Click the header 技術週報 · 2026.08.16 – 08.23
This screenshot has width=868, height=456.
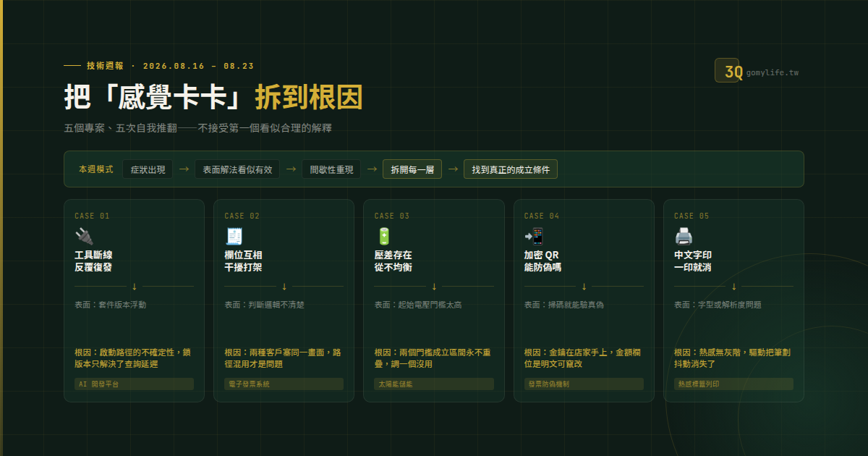click(170, 65)
